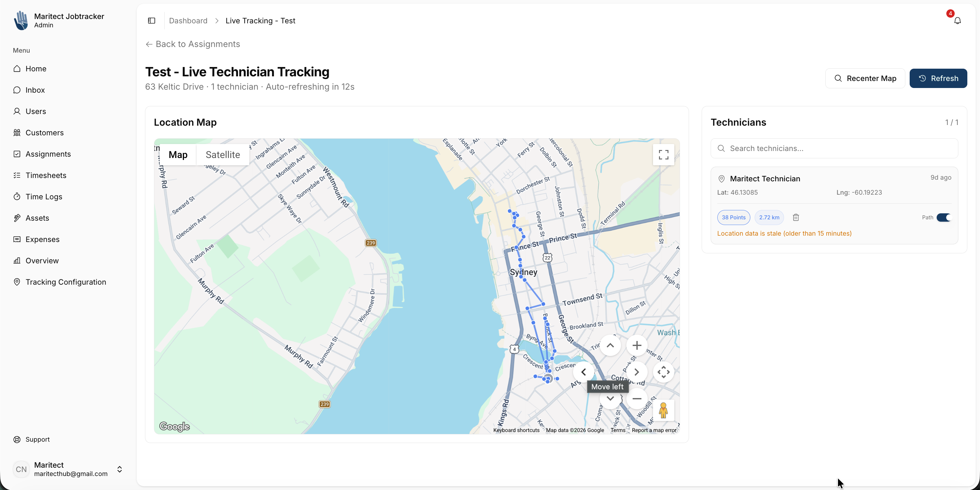Screen dimensions: 980x490
Task: Select the Map view tab
Action: coord(178,154)
